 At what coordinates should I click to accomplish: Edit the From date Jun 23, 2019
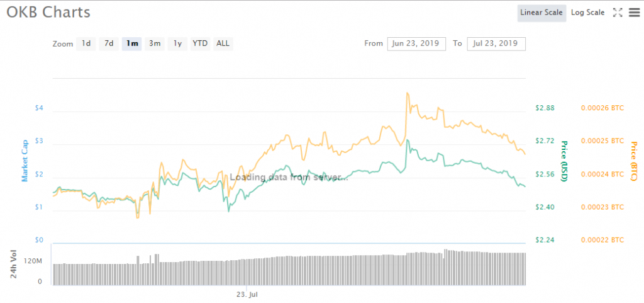click(x=416, y=43)
